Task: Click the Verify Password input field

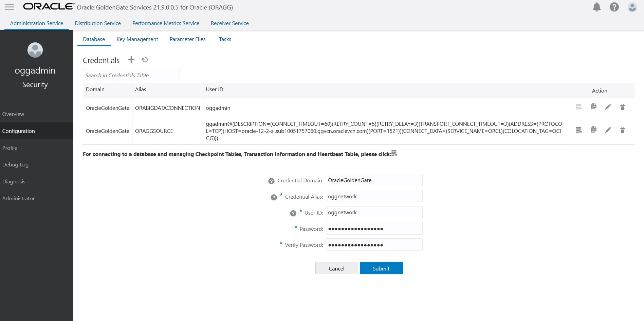Action: pos(374,245)
